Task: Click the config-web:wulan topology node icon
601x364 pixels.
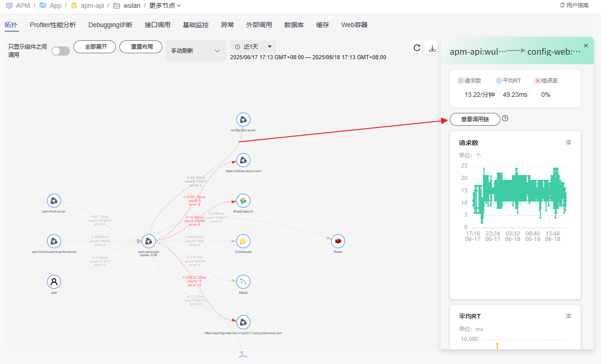Action: point(243,120)
